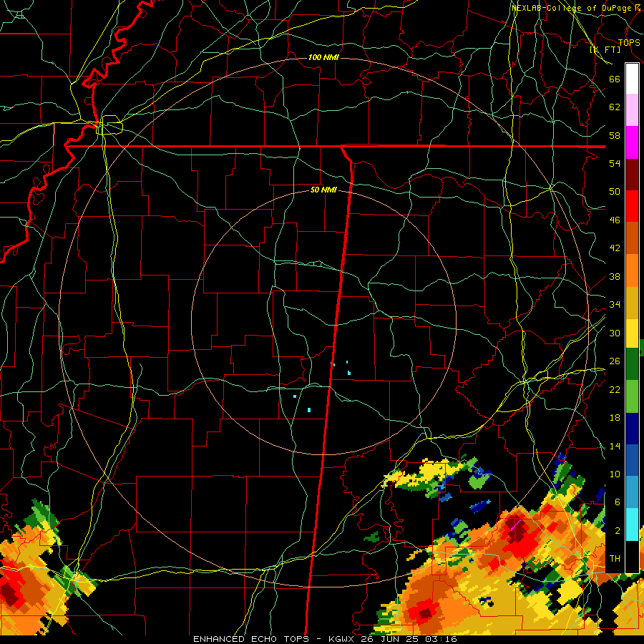Click the 'NEXLAB-College of DuPage' credit text
The width and height of the screenshot is (644, 644).
(571, 8)
